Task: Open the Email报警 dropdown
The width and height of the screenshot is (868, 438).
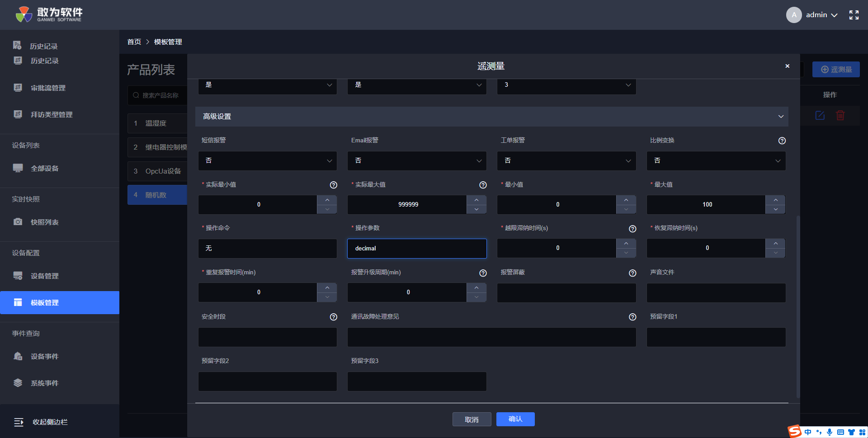Action: (416, 161)
